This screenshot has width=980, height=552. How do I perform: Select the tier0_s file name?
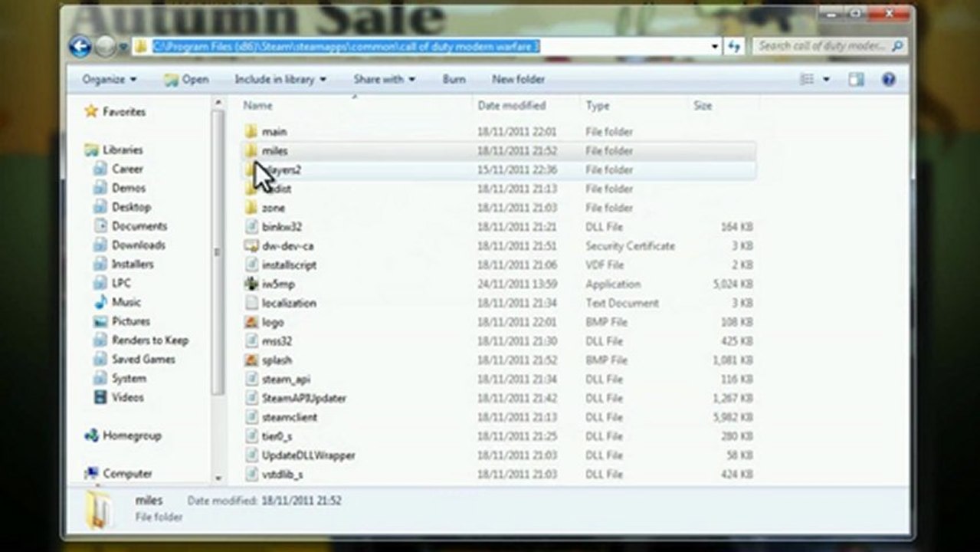pyautogui.click(x=277, y=436)
